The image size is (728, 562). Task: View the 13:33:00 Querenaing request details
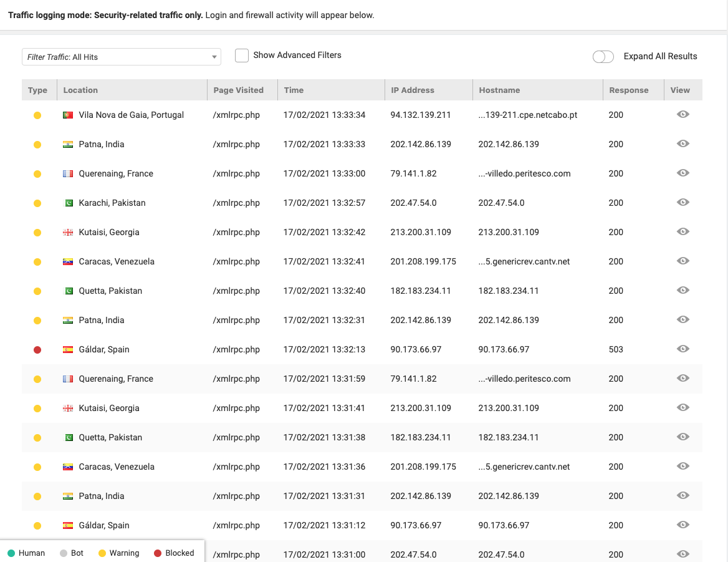682,173
